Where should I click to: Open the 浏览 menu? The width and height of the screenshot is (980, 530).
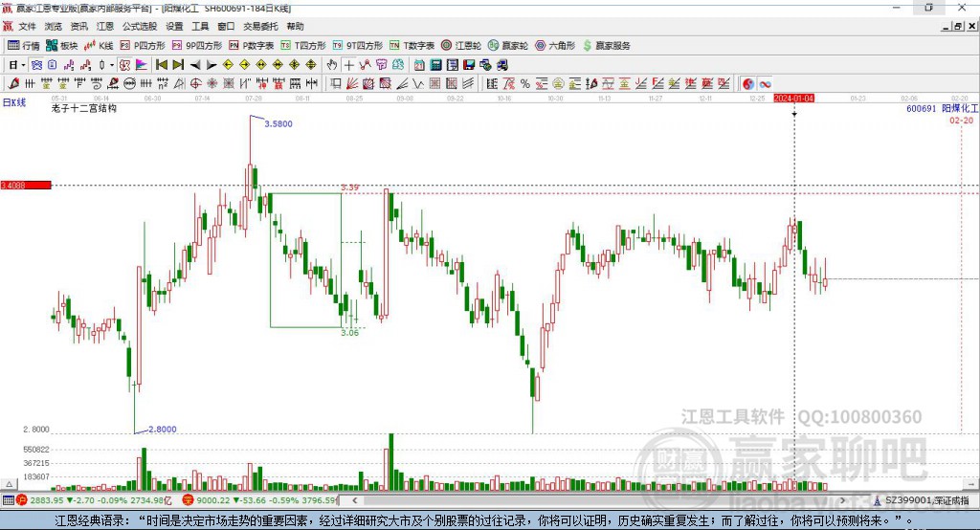click(x=54, y=26)
